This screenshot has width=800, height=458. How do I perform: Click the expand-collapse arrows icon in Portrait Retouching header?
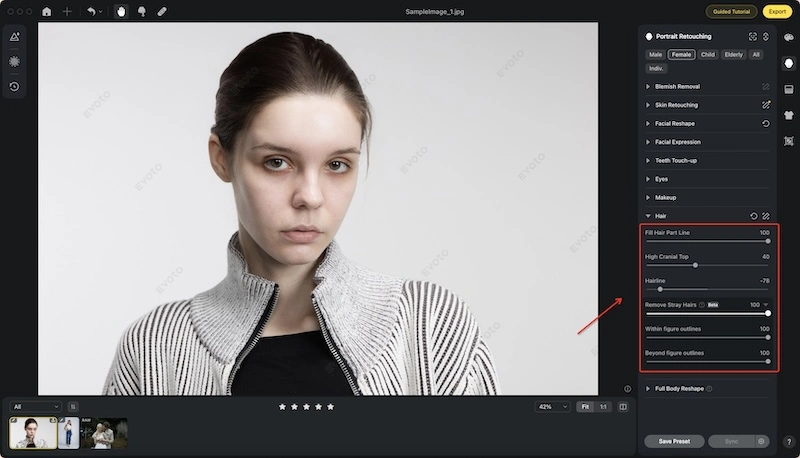point(766,37)
